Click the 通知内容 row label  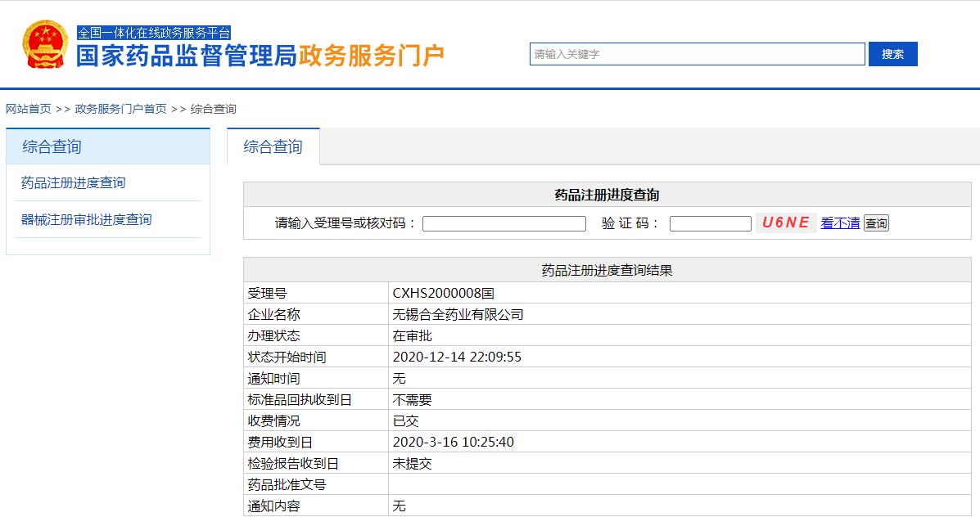pos(273,506)
